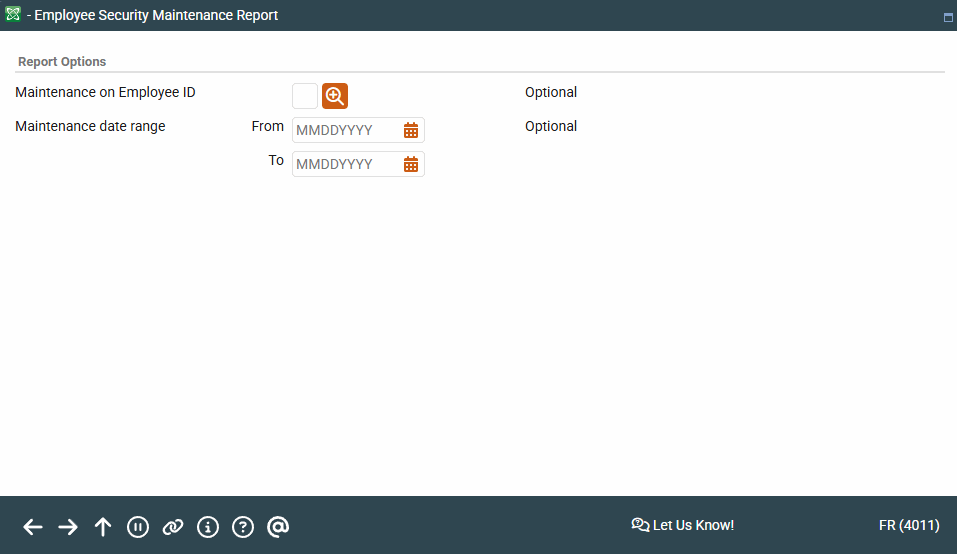Click the chain link icon
This screenshot has height=554, width=957.
pos(173,527)
